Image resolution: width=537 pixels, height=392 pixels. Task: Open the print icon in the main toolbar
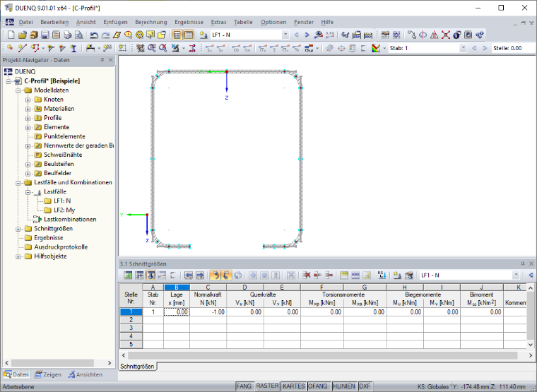[67, 35]
